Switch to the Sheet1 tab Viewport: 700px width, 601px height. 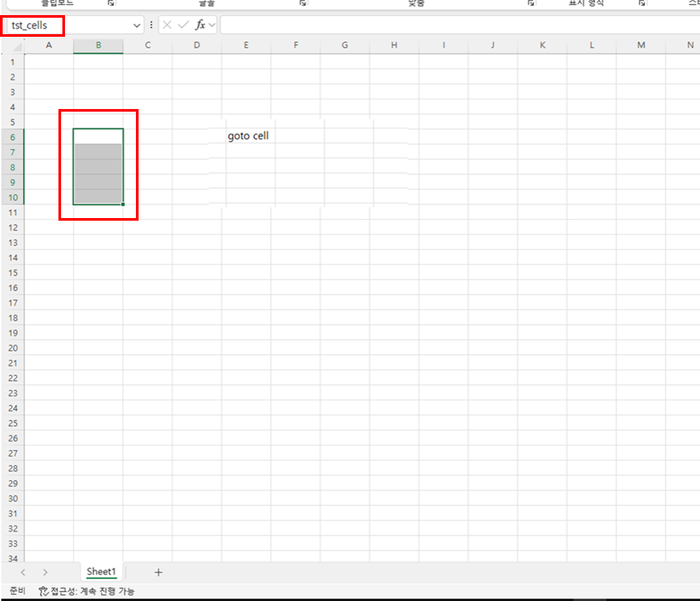(101, 571)
